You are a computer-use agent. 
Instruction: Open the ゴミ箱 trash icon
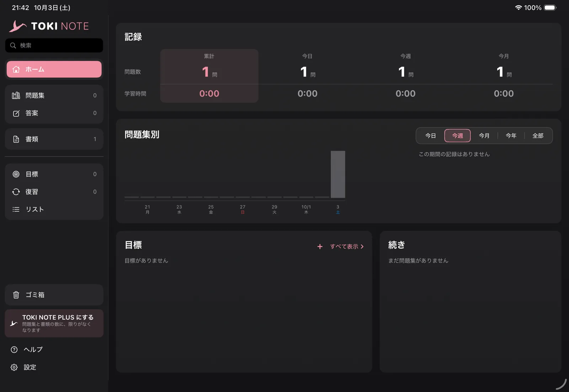16,295
